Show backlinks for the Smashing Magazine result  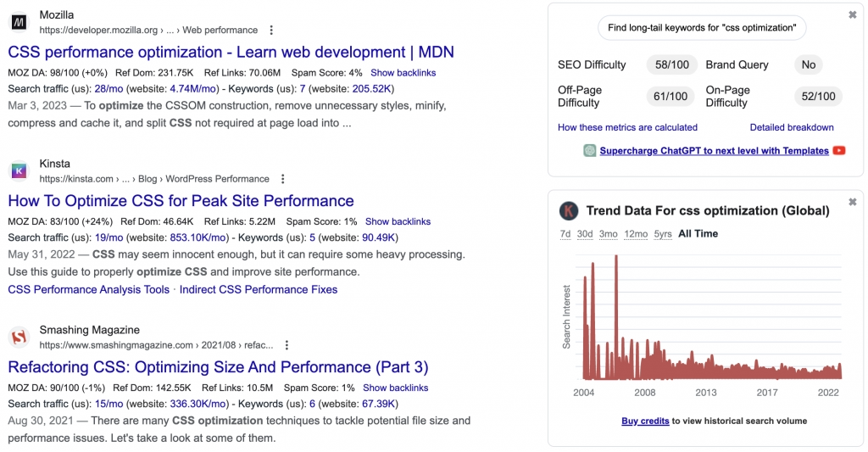pos(395,388)
